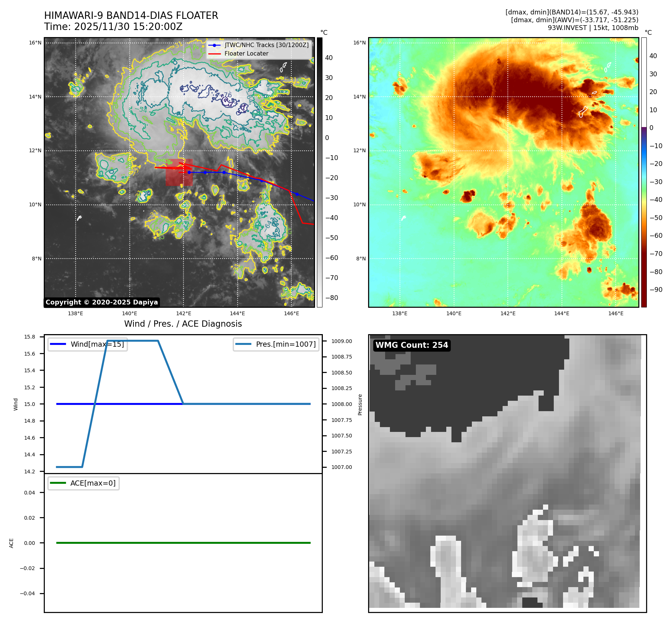Click the red floater locator square
Viewport: 672px width, 626px height.
point(179,173)
